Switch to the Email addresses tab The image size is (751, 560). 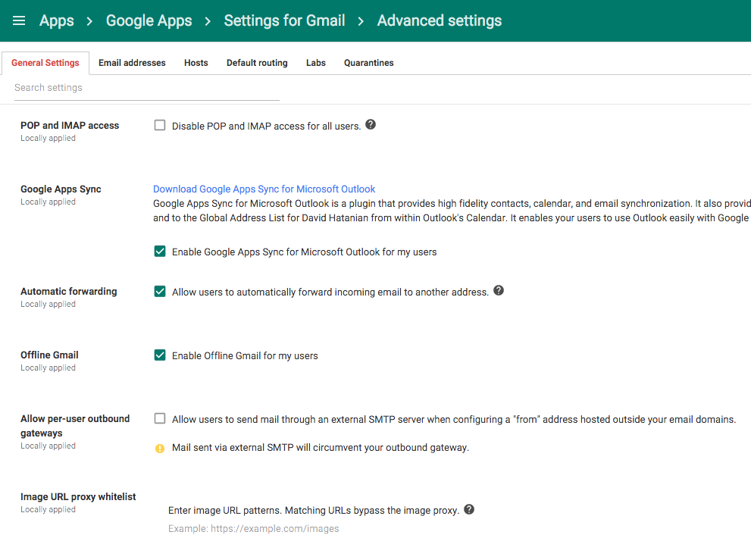point(132,63)
